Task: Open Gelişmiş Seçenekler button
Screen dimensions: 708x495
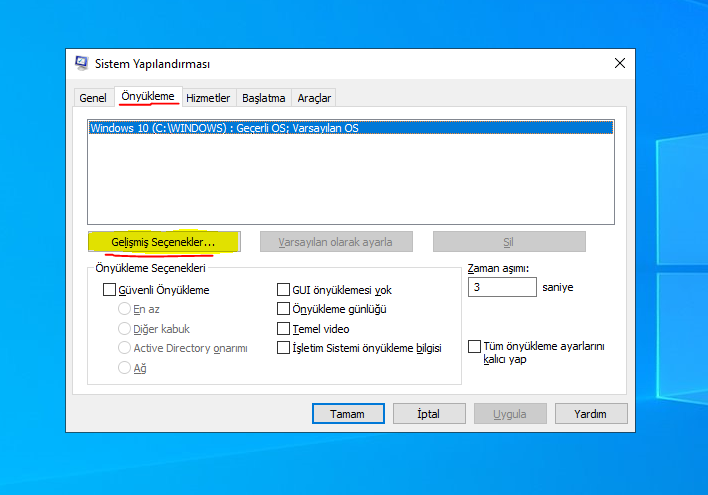Action: point(164,242)
